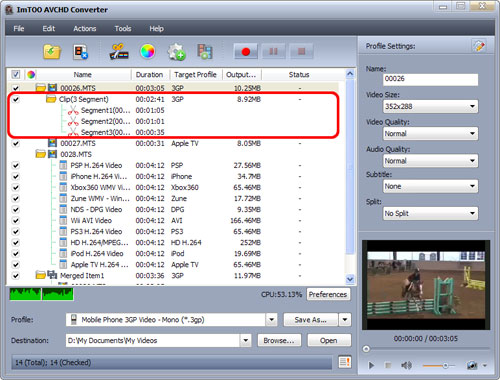This screenshot has height=380, width=500.
Task: Stop the preview video playback
Action: (x=388, y=365)
